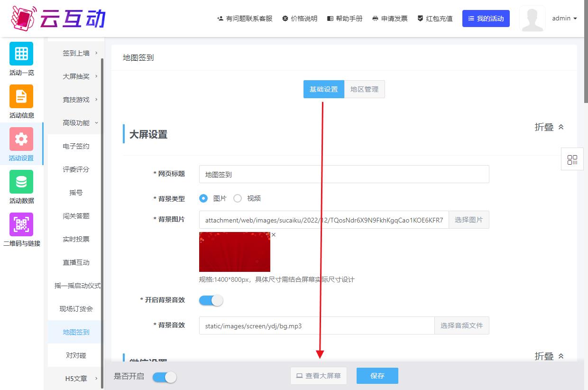Click the 选择音频文件 button
588x390 pixels.
click(461, 325)
